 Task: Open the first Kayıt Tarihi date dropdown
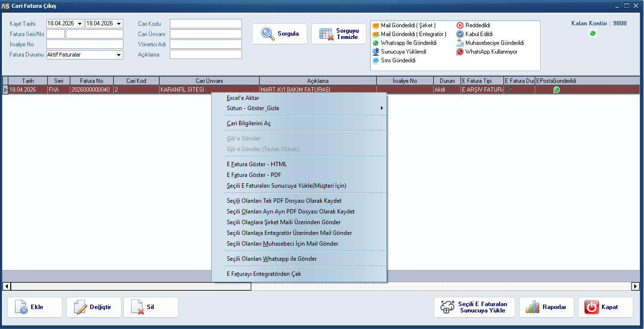pos(80,23)
